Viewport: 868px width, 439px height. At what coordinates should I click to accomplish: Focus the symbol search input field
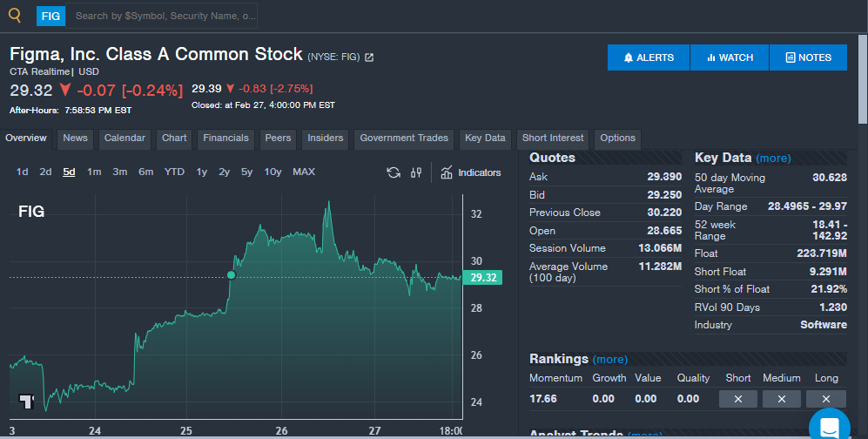coord(162,16)
